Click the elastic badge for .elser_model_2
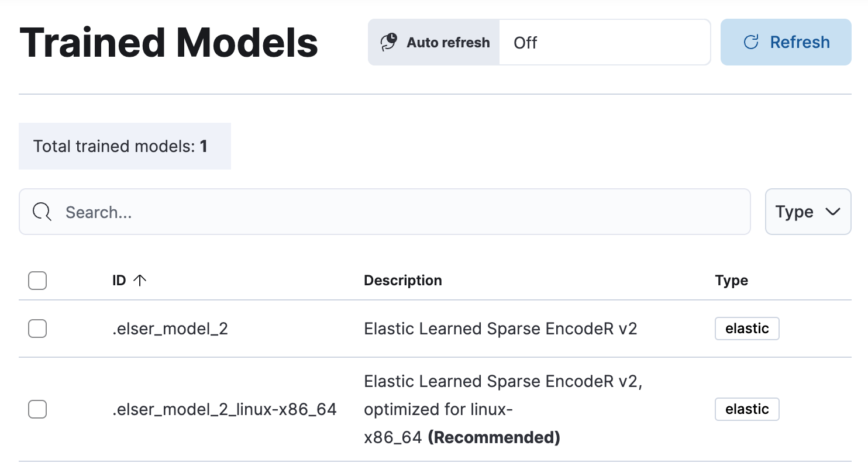The width and height of the screenshot is (868, 470). [747, 329]
